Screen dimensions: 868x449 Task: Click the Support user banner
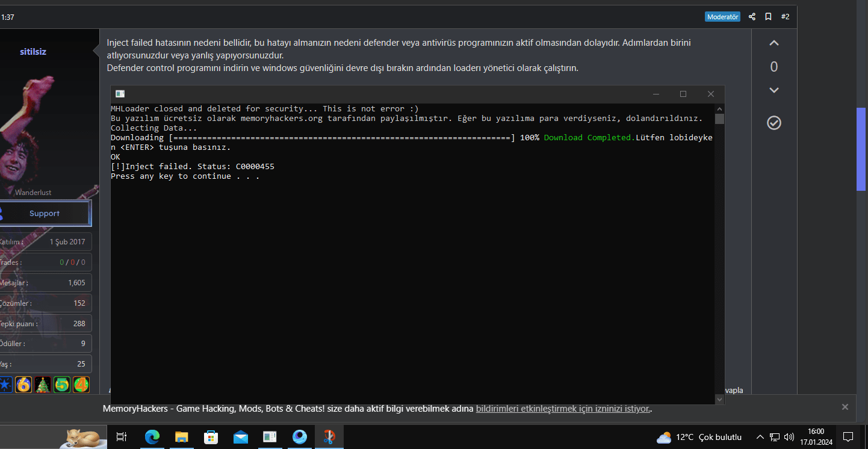pyautogui.click(x=45, y=214)
